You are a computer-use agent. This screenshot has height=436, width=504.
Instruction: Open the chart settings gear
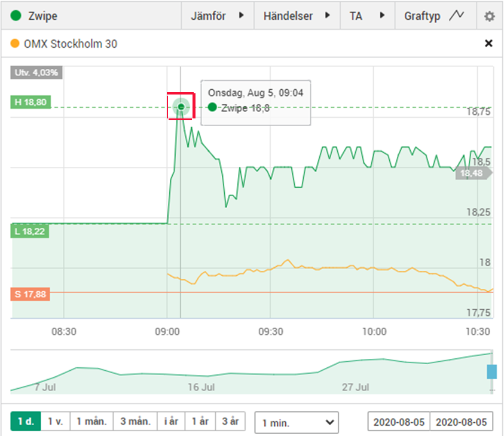coord(489,16)
